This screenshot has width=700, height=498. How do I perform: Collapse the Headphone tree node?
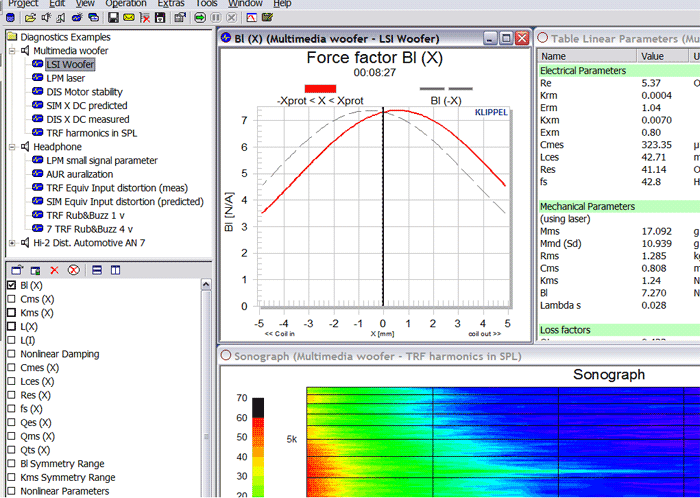pos(11,146)
